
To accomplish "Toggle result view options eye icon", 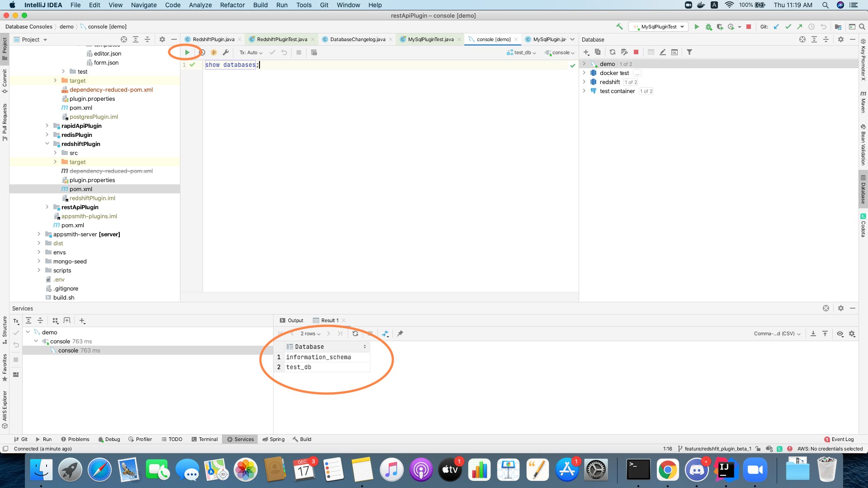I will click(x=840, y=333).
